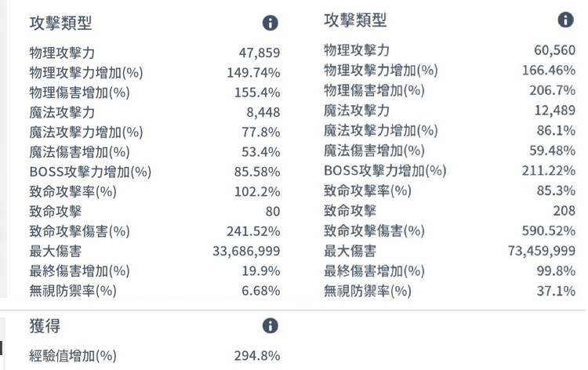This screenshot has width=588, height=370.
Task: Select right 最終傷害增加(%) label
Action: (x=374, y=270)
